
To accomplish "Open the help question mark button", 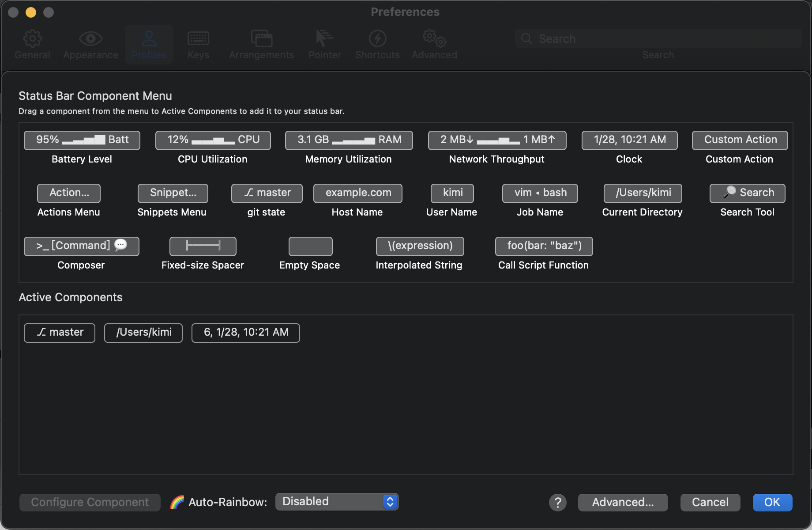I will 557,502.
